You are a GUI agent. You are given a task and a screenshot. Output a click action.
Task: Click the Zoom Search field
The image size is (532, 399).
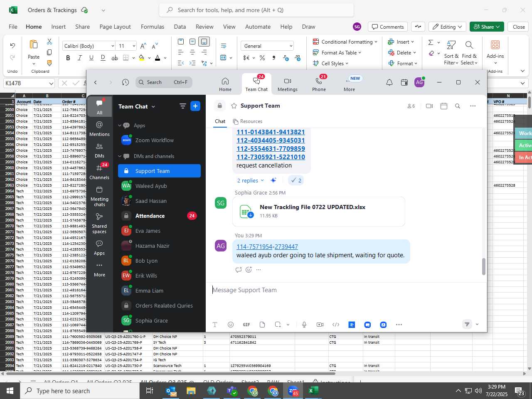[164, 82]
